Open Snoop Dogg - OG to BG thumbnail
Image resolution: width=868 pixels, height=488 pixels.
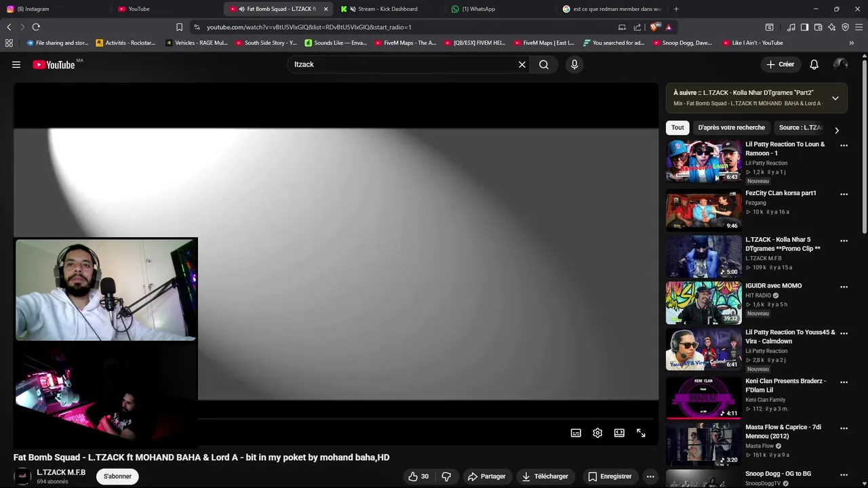pos(704,479)
